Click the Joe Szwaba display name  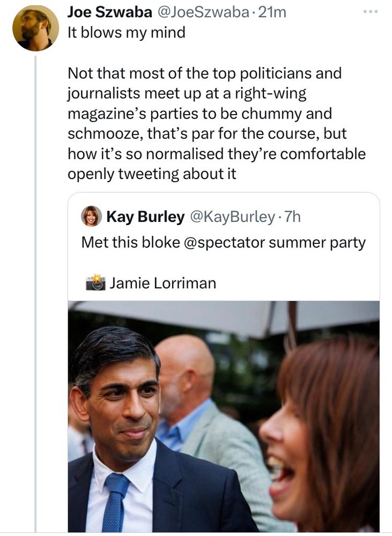tap(109, 13)
